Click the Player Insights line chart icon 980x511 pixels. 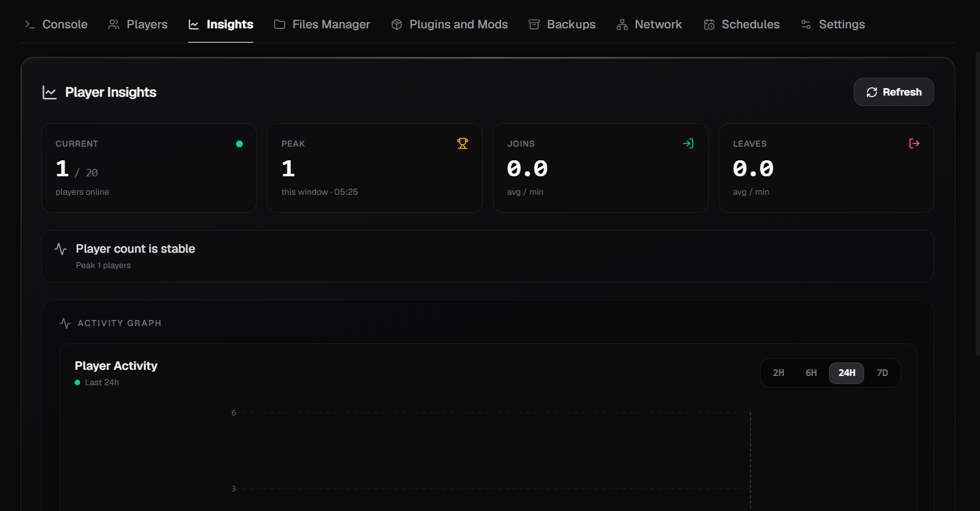pos(49,92)
